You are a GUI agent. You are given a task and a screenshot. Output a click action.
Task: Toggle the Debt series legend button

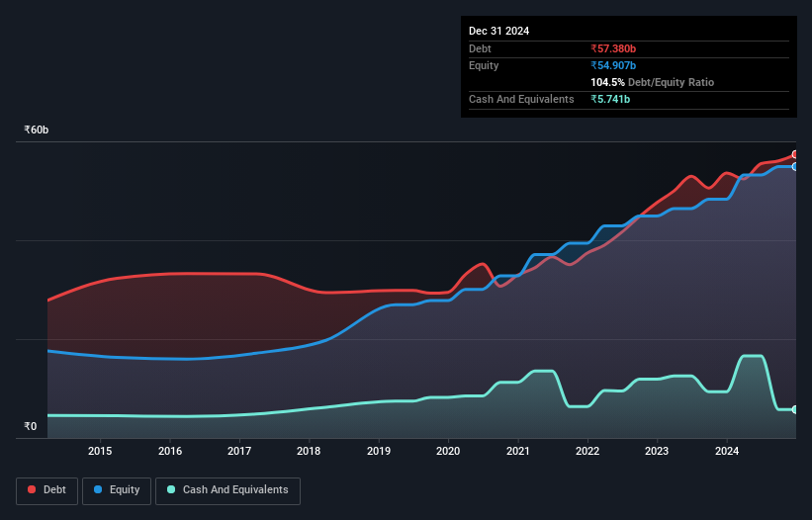pyautogui.click(x=47, y=490)
